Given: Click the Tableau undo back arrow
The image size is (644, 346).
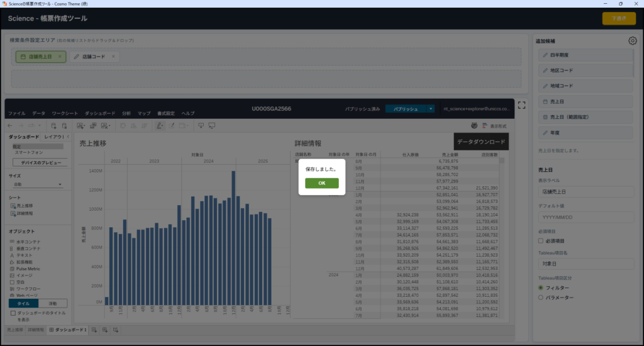Looking at the screenshot, I should pos(10,126).
